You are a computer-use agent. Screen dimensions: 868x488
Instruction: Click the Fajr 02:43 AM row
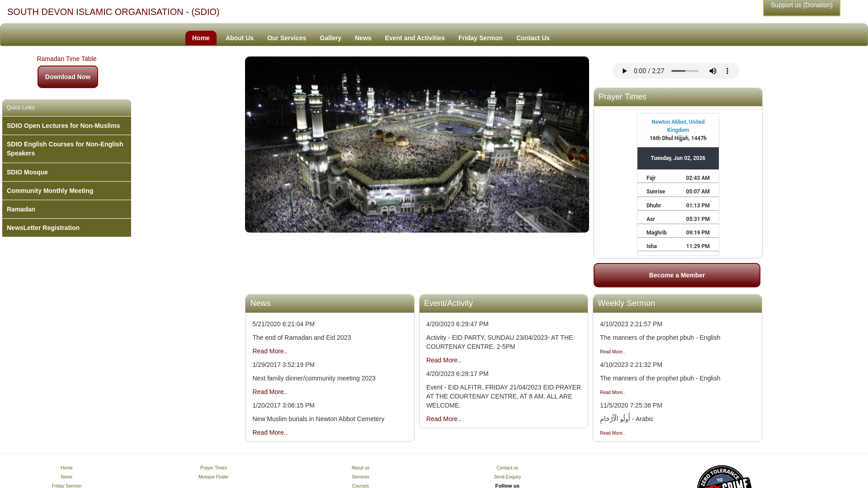coord(678,178)
